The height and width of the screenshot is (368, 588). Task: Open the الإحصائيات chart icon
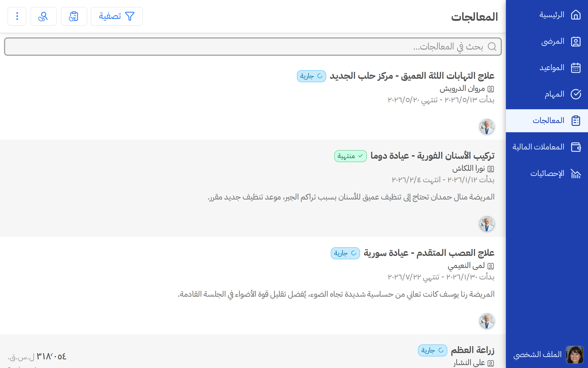tap(576, 173)
